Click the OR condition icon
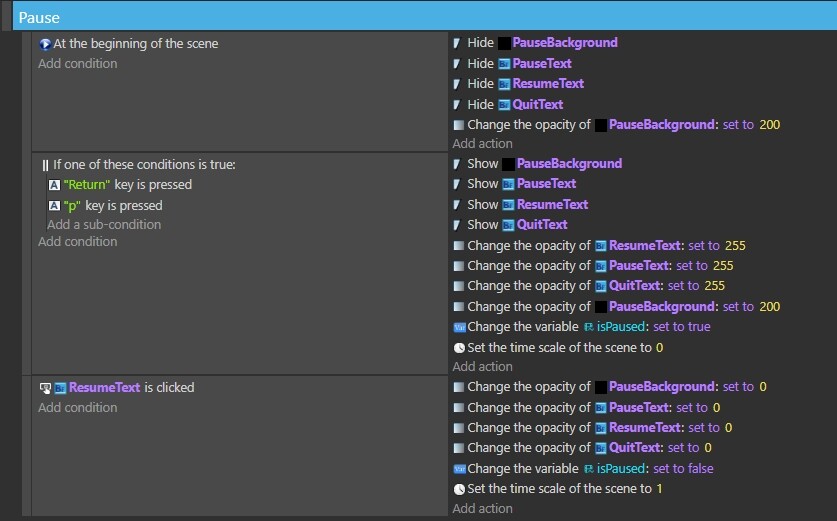 (45, 165)
